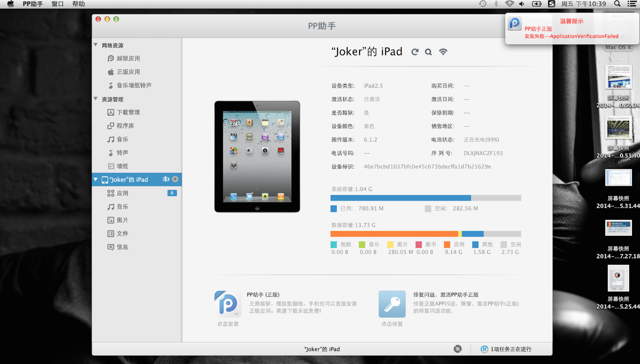
Task: Click the key repair icon
Action: [x=392, y=304]
